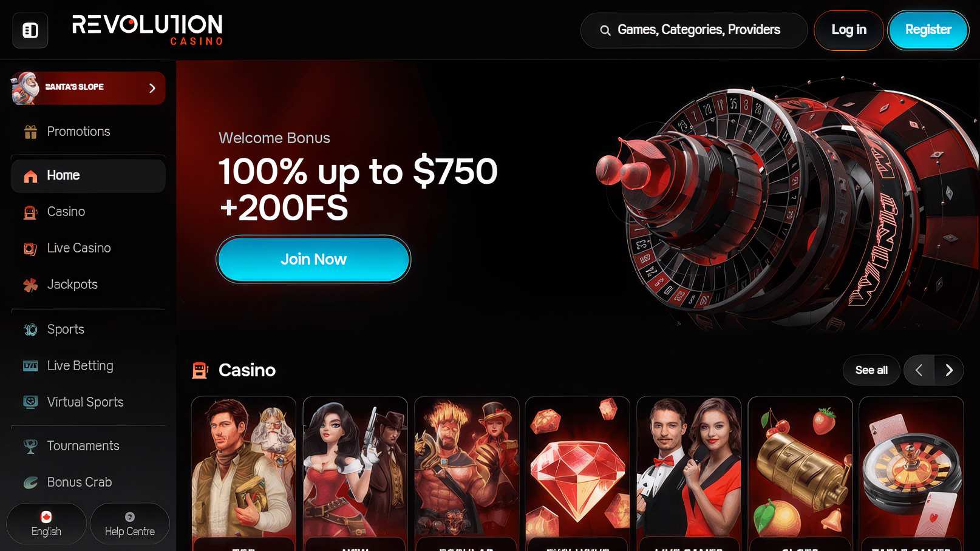Show next Casino categories with right arrow
This screenshot has height=551, width=980.
(x=949, y=370)
